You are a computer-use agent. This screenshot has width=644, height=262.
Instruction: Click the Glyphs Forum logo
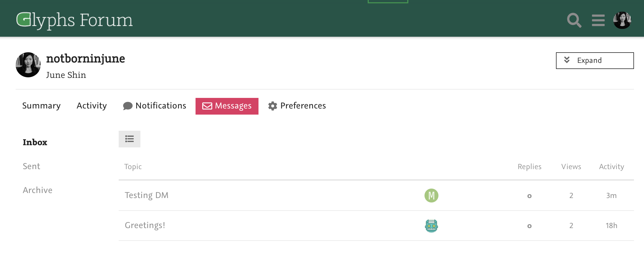click(x=74, y=20)
